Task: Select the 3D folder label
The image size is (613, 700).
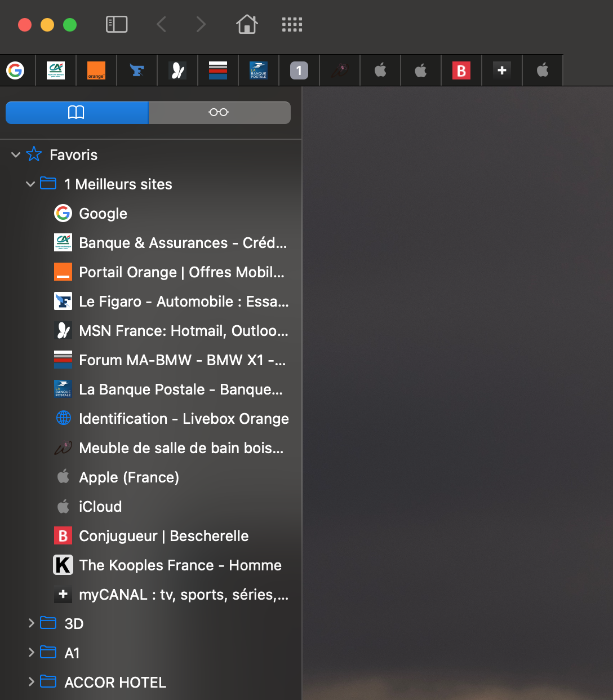Action: click(74, 624)
